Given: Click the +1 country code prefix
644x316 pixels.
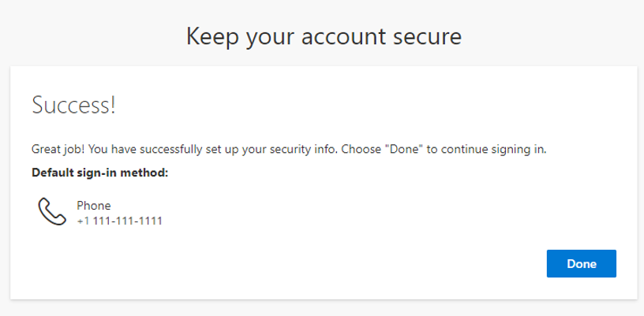Looking at the screenshot, I should (83, 221).
